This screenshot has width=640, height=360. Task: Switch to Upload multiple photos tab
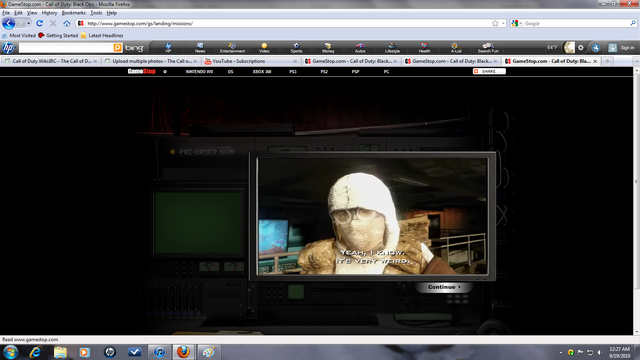point(150,61)
